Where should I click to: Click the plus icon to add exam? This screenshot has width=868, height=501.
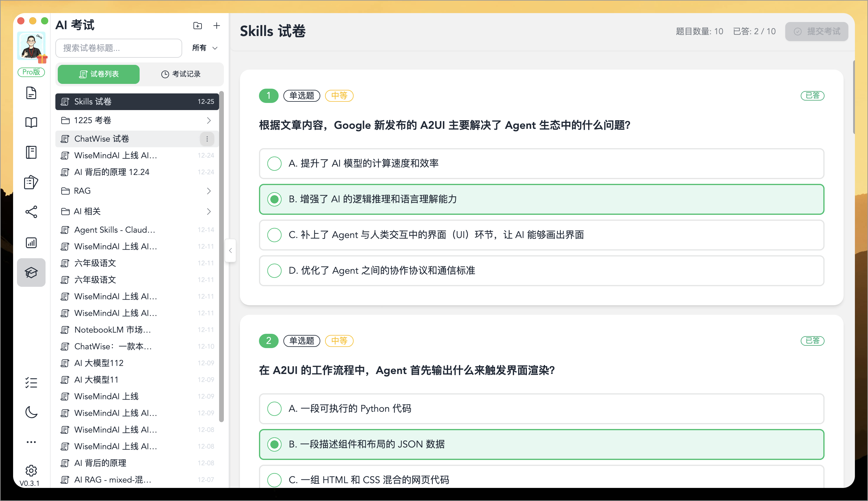click(x=216, y=26)
